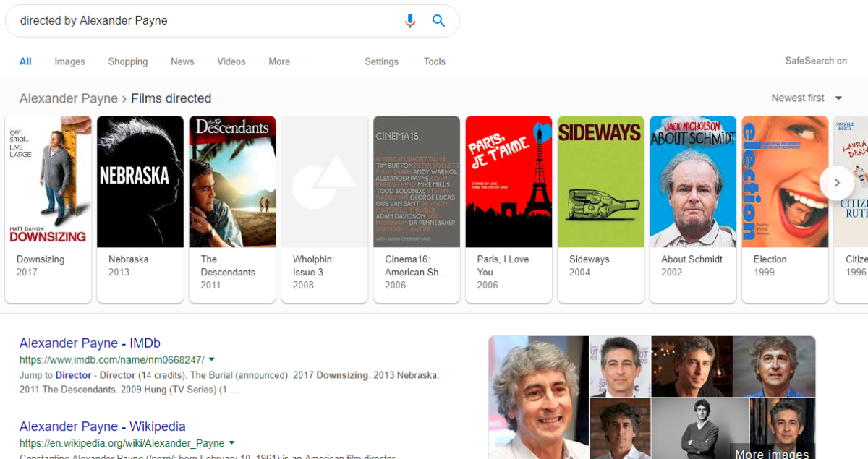Select the All results tab
868x459 pixels.
coord(25,61)
